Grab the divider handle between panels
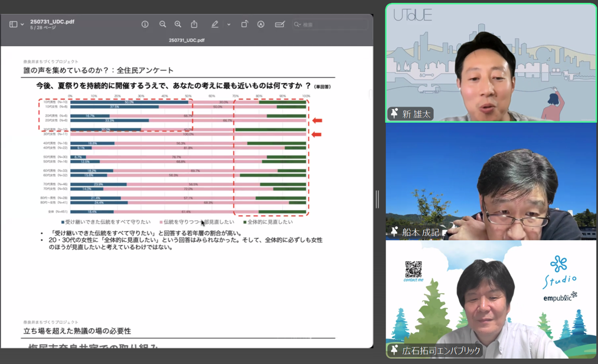 click(377, 199)
